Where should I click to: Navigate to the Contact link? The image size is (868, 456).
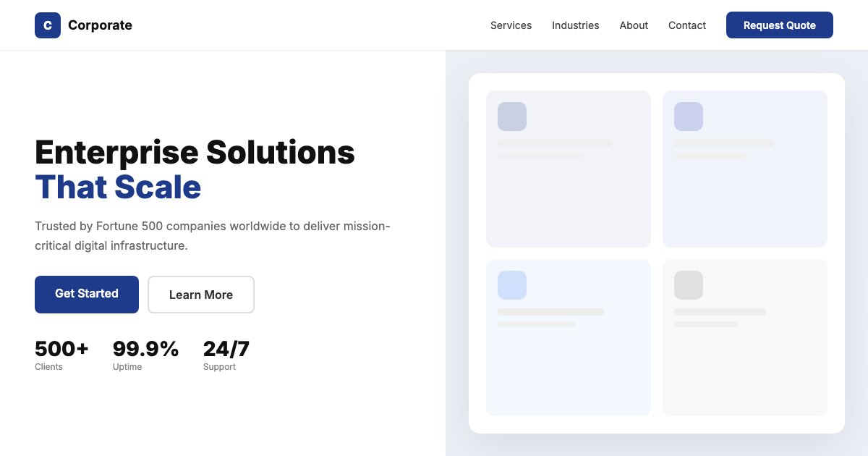[x=686, y=25]
